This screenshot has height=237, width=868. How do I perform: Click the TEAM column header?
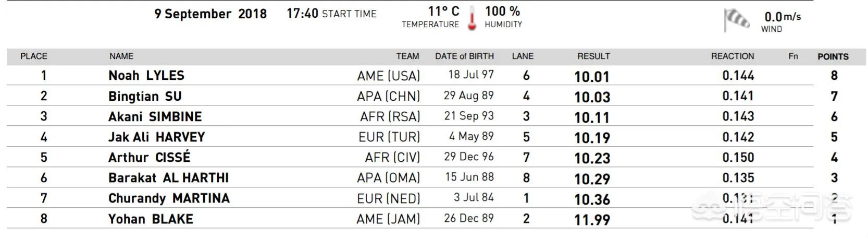407,56
